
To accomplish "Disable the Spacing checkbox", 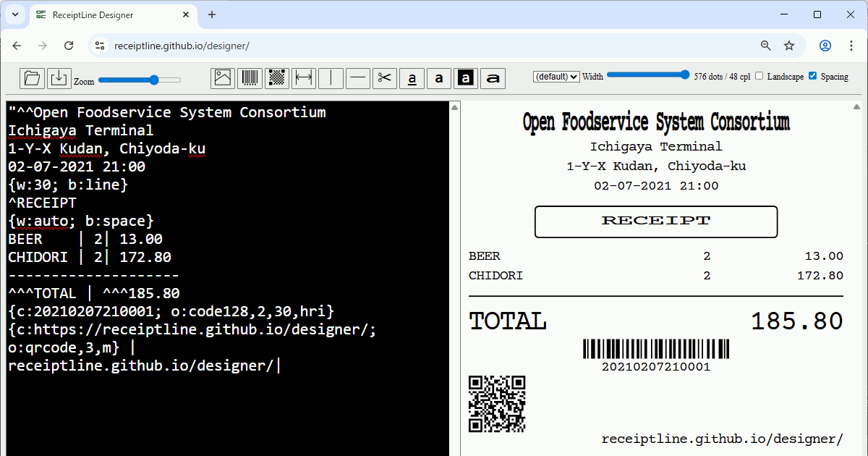I will 813,75.
